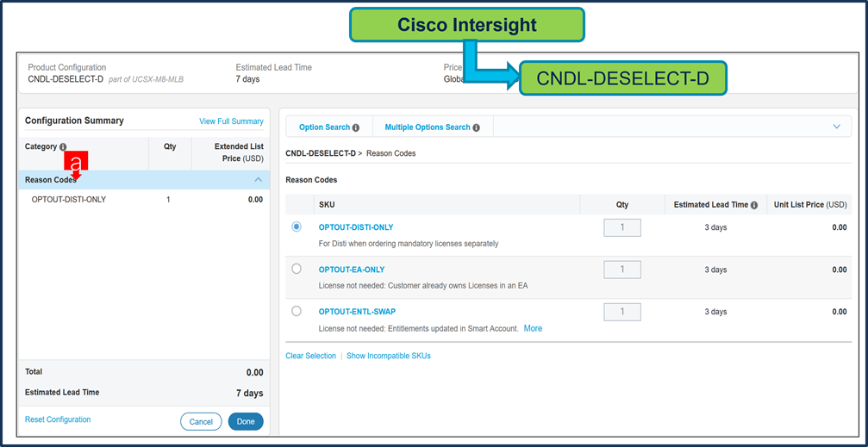Click the Reason Codes category row label
This screenshot has height=447, width=868.
coord(51,180)
